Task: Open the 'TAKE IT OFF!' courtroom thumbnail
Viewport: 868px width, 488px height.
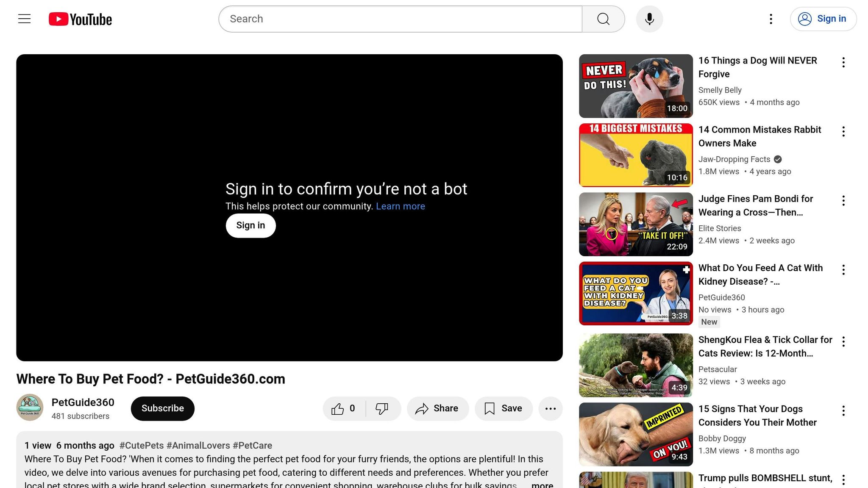Action: click(636, 224)
